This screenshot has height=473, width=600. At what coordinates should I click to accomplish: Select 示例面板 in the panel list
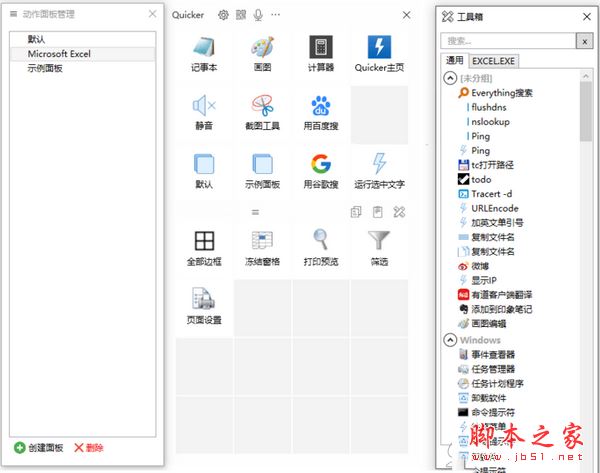tap(45, 68)
